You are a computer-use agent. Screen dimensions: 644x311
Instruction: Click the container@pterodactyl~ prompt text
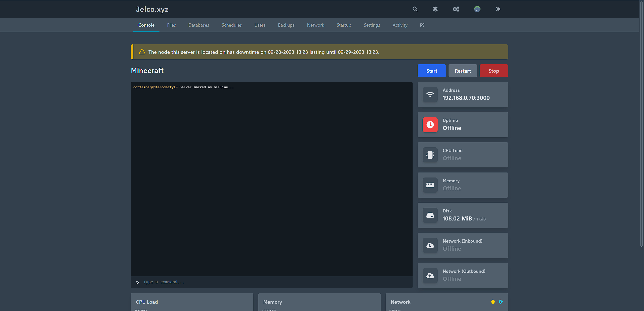(x=155, y=87)
